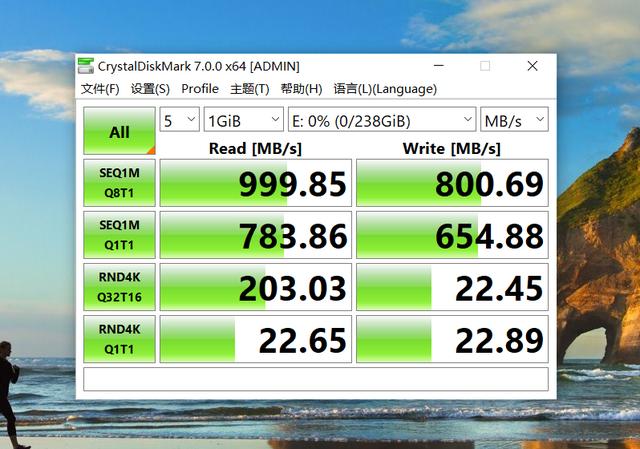
Task: Click the Read [MB/s] column header
Action: 256,149
